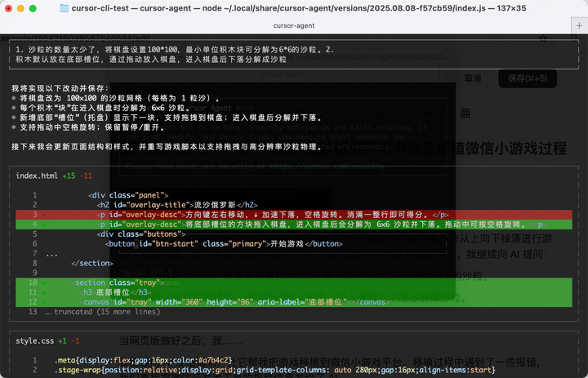Click the added canvas id="tray" line

click(x=294, y=302)
